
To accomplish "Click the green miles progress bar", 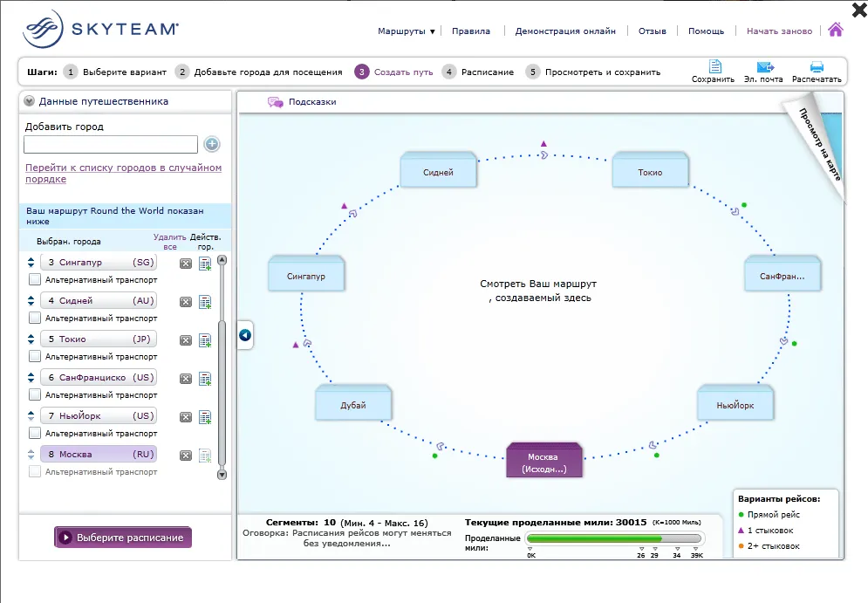I will point(613,538).
